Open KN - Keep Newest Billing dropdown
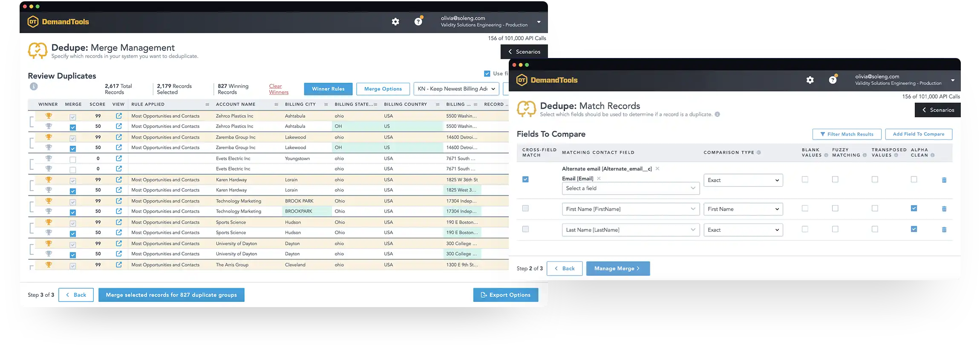 click(x=456, y=89)
